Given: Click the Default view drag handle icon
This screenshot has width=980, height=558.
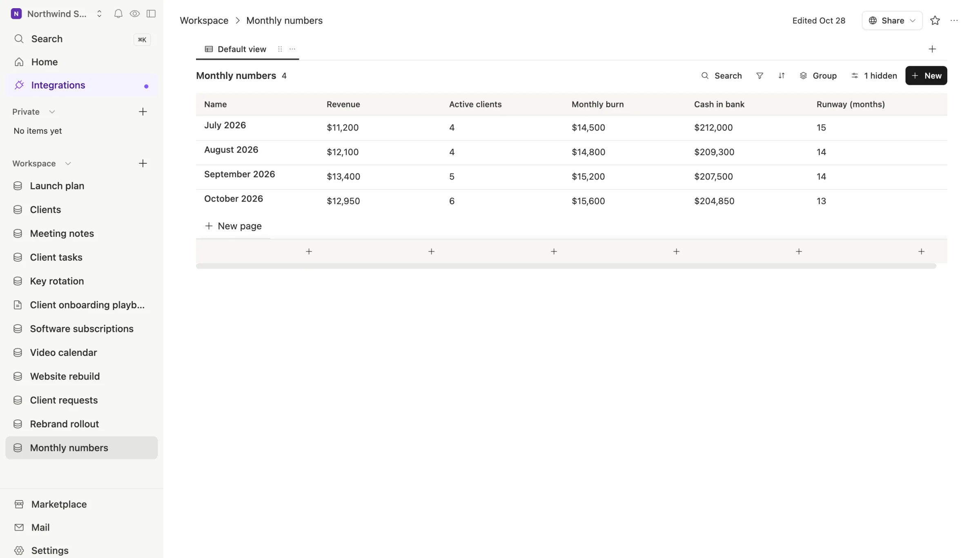Looking at the screenshot, I should click(280, 49).
